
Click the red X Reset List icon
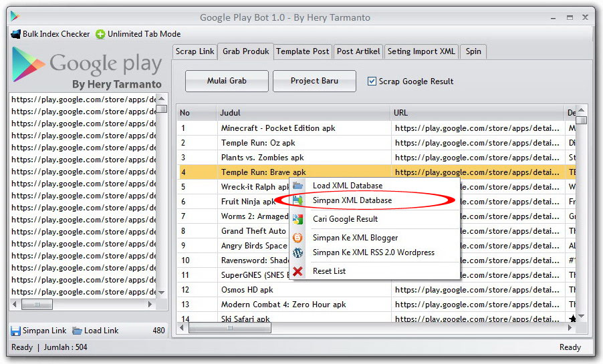click(x=297, y=271)
